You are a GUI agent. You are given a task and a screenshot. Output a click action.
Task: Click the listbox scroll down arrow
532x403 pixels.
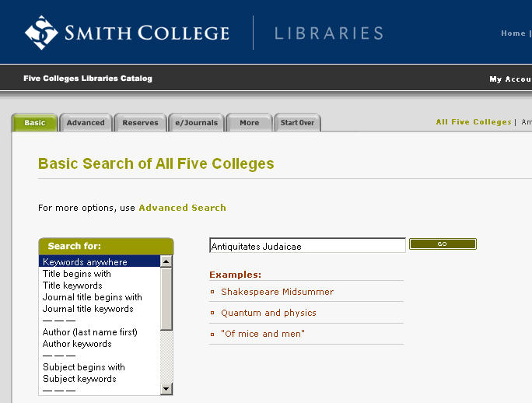pyautogui.click(x=166, y=388)
